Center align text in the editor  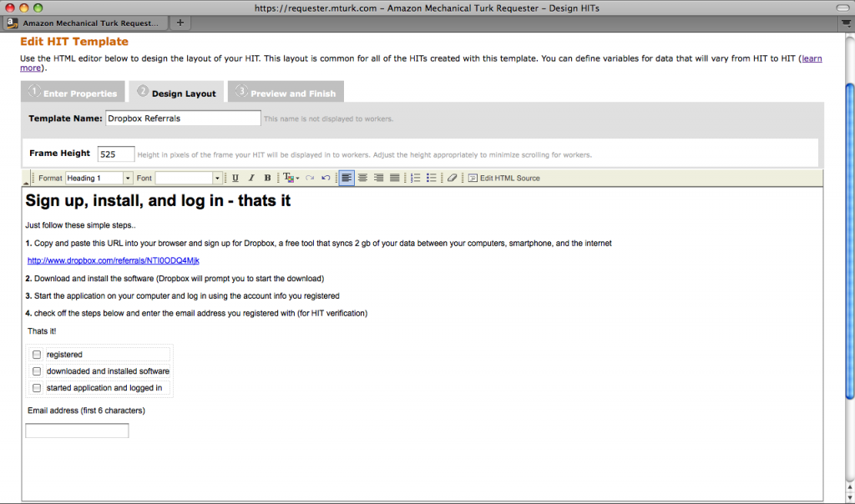click(x=362, y=179)
